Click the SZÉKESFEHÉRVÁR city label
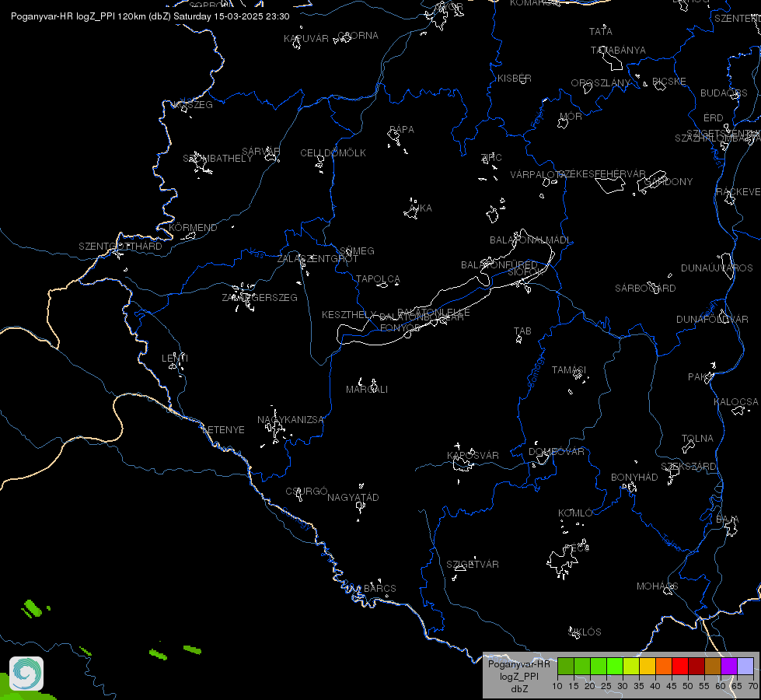 (x=602, y=174)
